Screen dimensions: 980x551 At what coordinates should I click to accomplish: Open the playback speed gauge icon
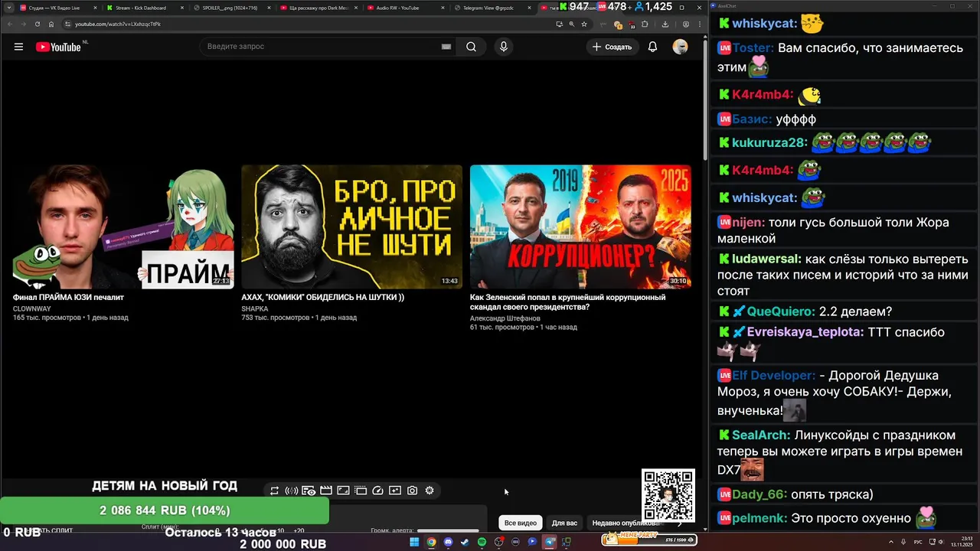pyautogui.click(x=377, y=491)
